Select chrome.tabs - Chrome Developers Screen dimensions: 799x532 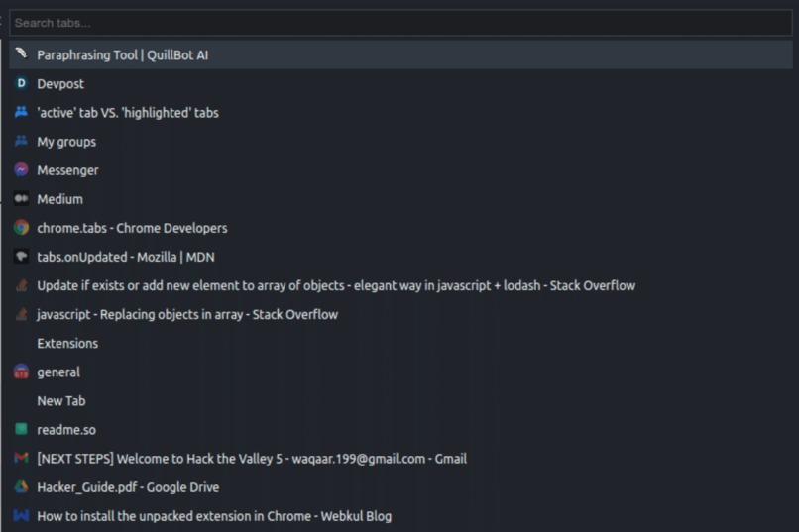[x=400, y=228]
